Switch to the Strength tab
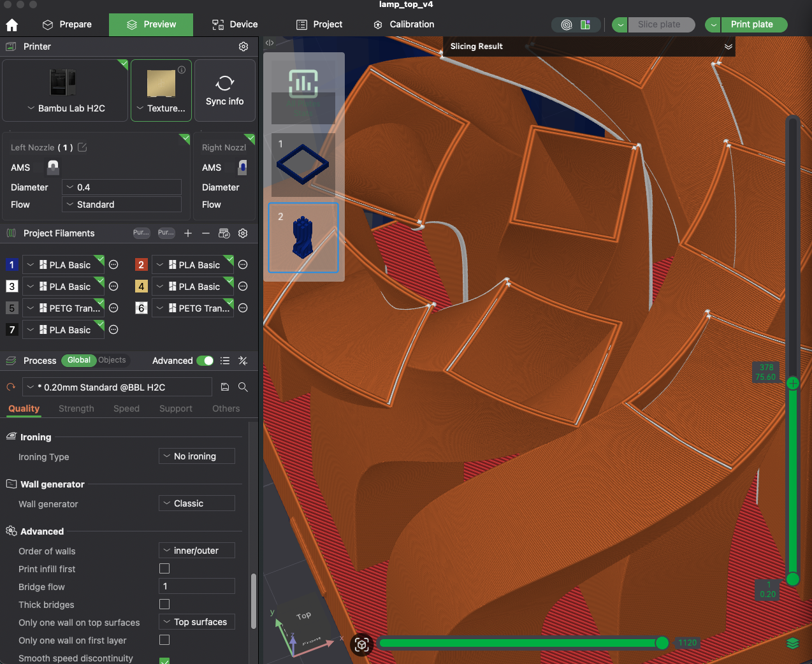The width and height of the screenshot is (812, 664). pos(76,408)
